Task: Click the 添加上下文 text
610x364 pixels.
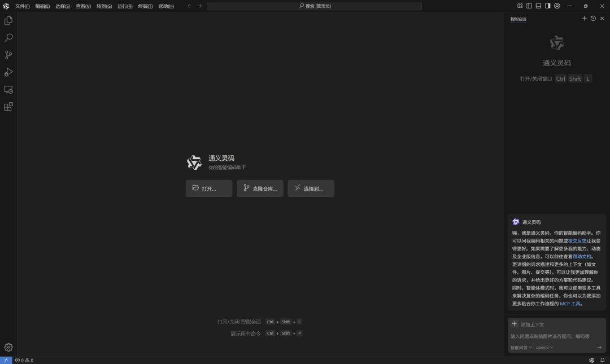Action: coord(532,324)
